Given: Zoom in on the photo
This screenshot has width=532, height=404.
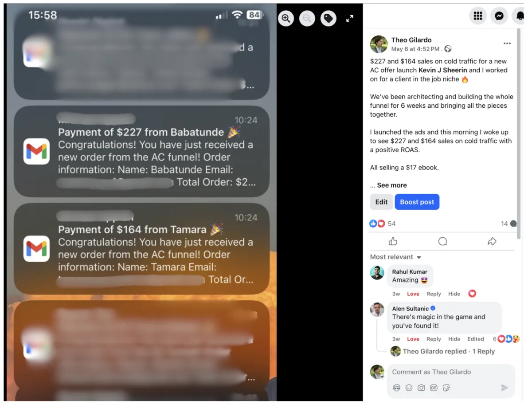Looking at the screenshot, I should tap(286, 18).
